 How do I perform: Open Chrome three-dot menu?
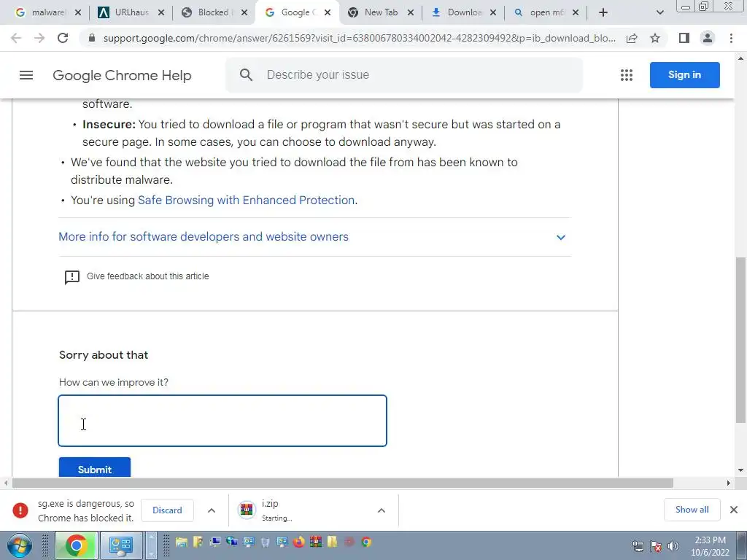[731, 38]
